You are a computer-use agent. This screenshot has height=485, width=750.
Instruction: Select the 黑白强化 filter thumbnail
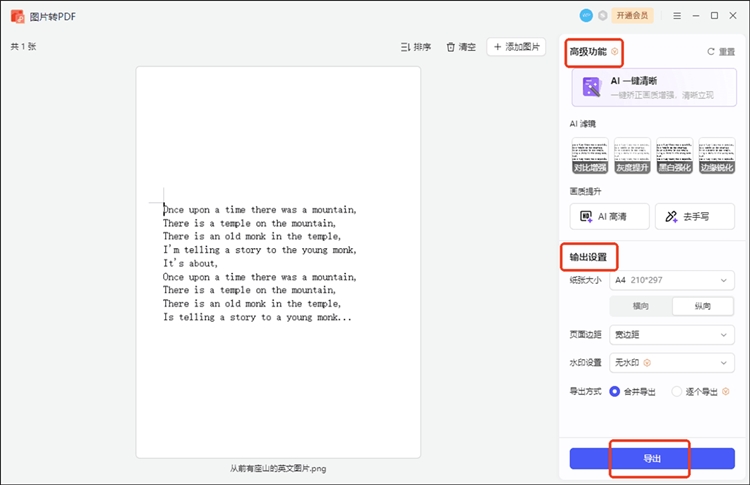674,156
